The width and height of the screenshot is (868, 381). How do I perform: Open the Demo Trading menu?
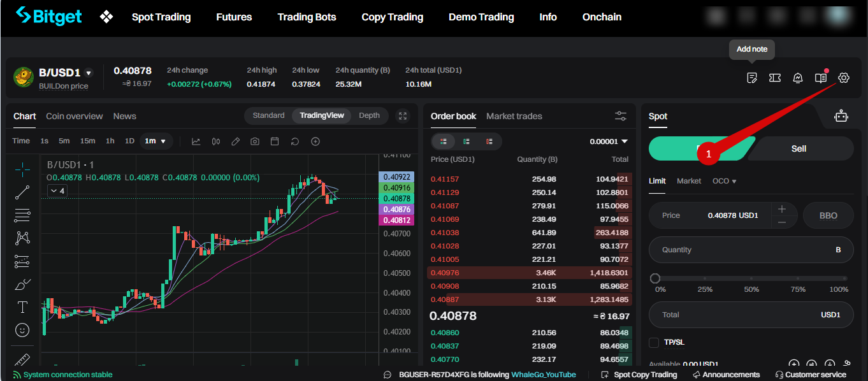coord(481,17)
